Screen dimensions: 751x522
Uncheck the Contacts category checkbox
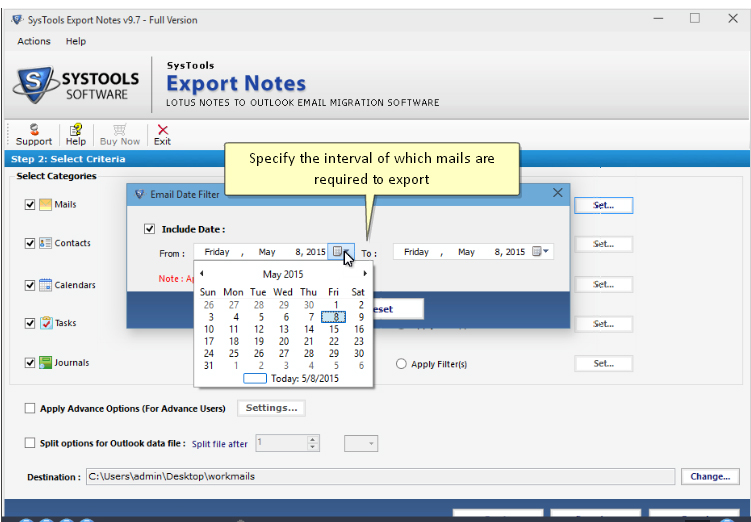[x=30, y=243]
